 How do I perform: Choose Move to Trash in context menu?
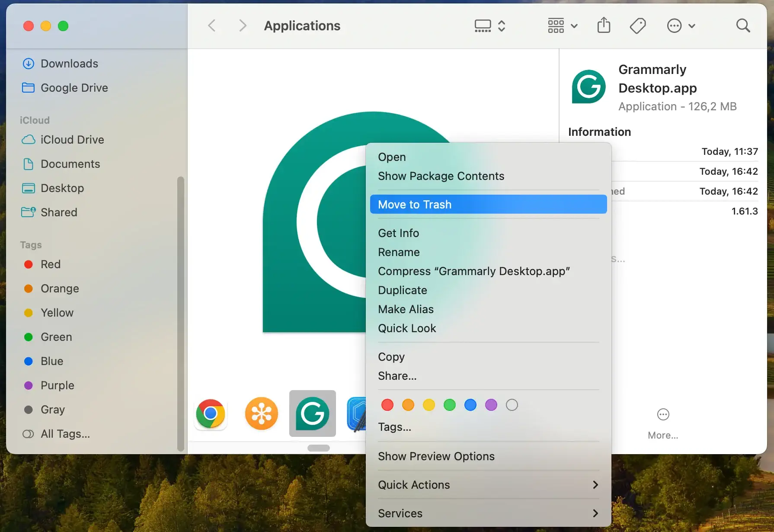pos(489,204)
